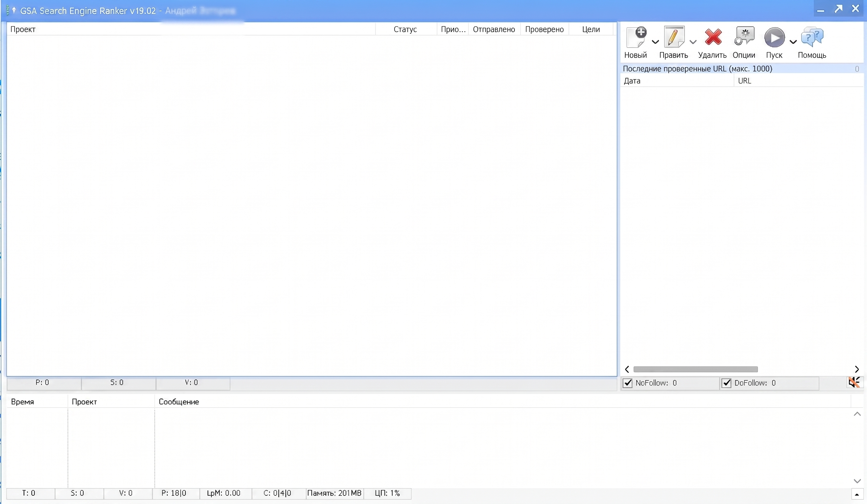Expand the Пуск dropdown arrow
Screen dimensions: 867x504
[x=793, y=42]
